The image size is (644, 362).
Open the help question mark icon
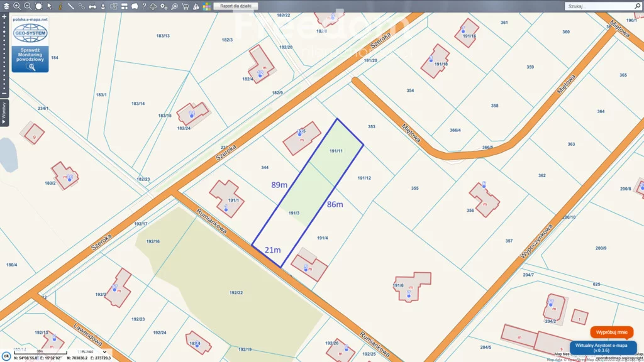tap(143, 6)
